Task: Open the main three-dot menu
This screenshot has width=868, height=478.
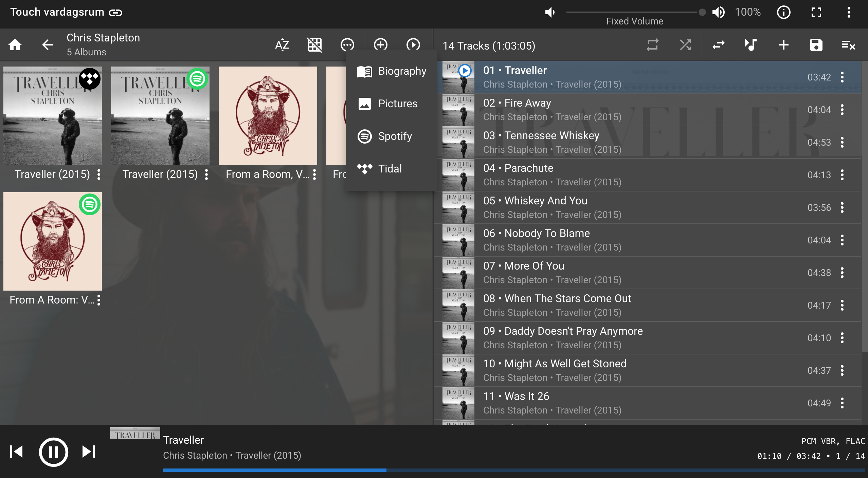Action: point(849,12)
